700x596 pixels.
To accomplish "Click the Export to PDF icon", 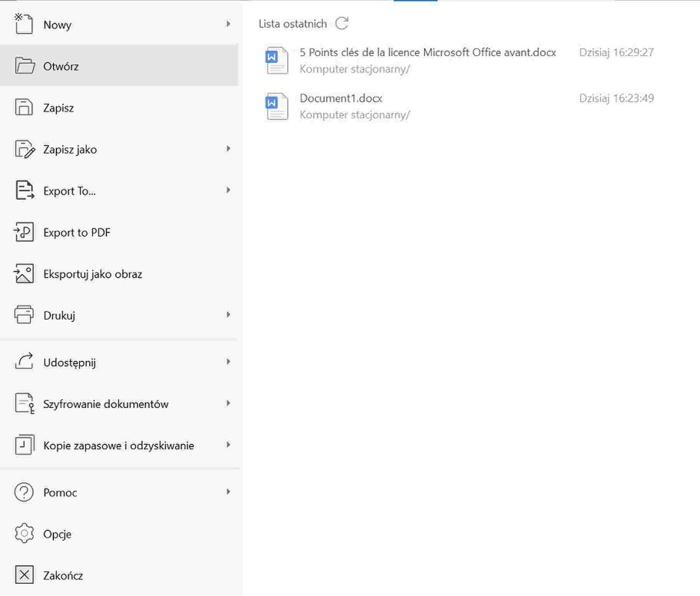I will click(x=24, y=232).
